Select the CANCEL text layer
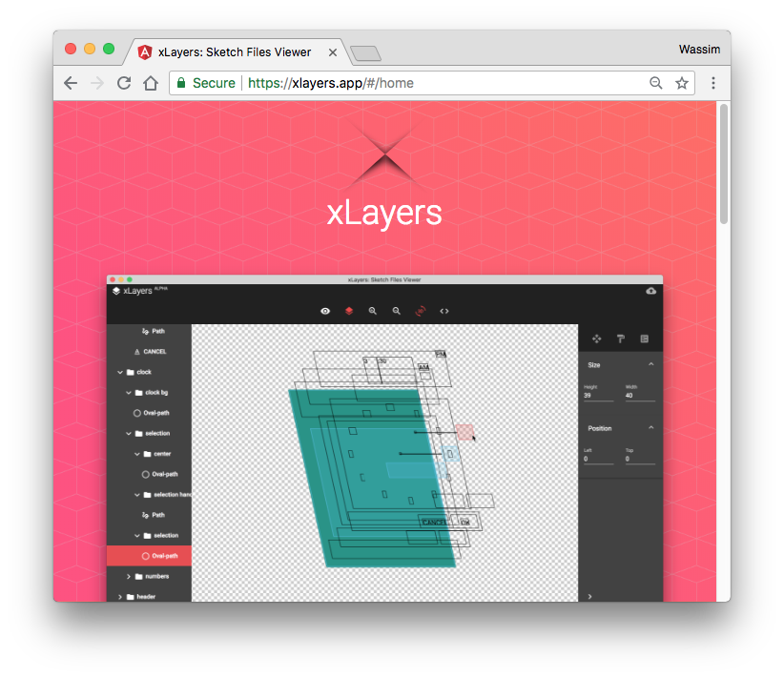This screenshot has width=784, height=678. pyautogui.click(x=149, y=352)
